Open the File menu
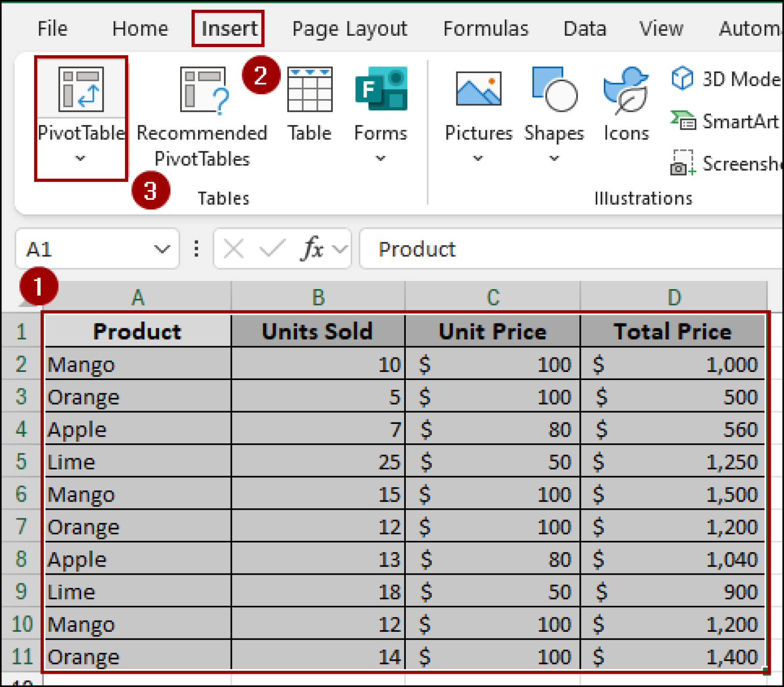 [x=52, y=29]
